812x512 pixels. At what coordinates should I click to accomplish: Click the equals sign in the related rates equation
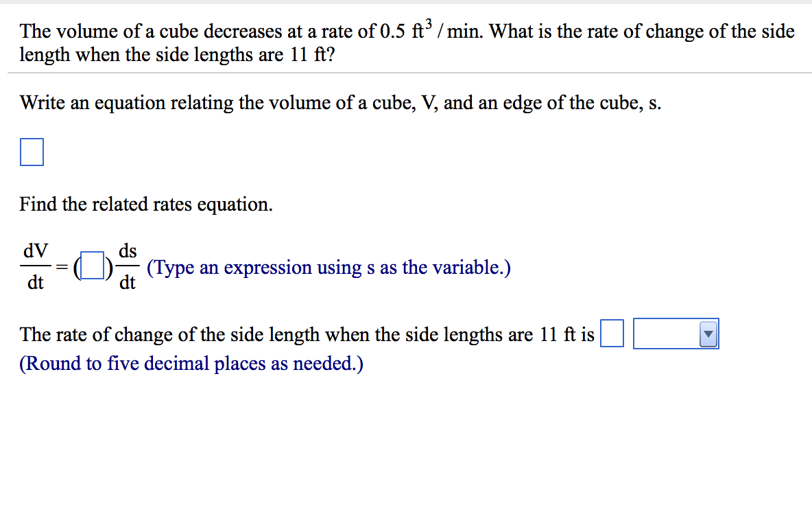pos(60,266)
